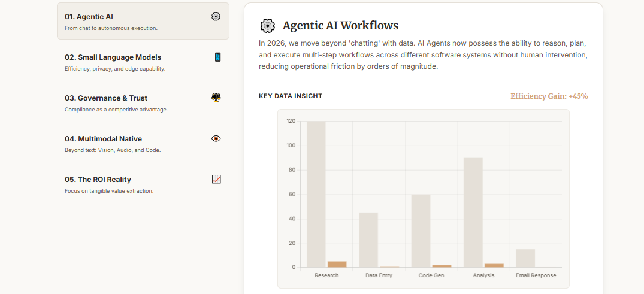Screen dimensions: 644x294
Task: Click the beige Analysis bar in chart
Action: tap(473, 213)
